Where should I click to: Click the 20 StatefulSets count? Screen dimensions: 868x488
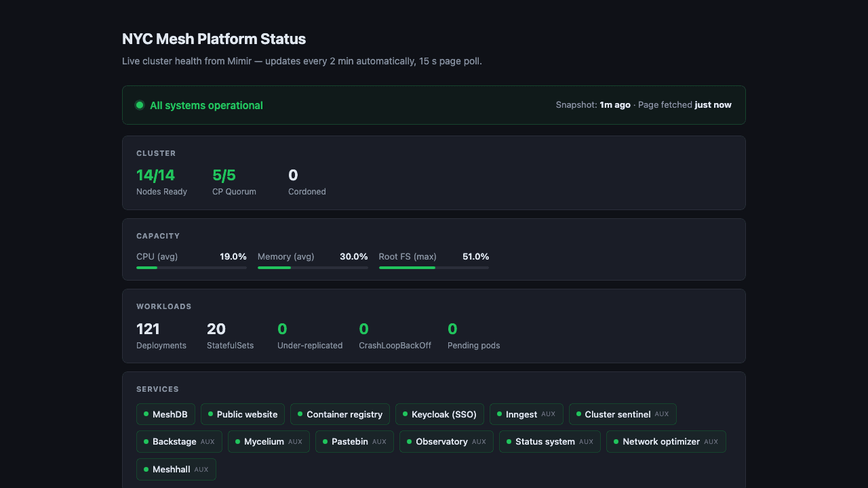pyautogui.click(x=216, y=329)
